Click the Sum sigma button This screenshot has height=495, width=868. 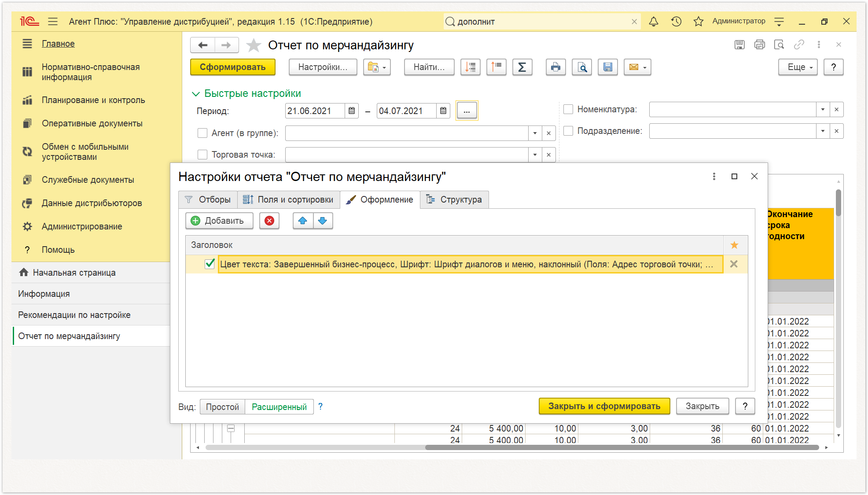(522, 67)
